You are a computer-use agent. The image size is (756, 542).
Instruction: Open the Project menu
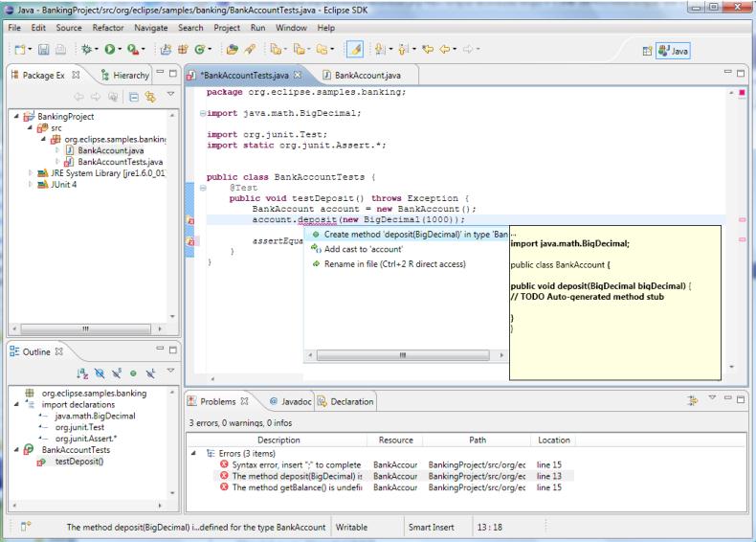[x=227, y=28]
